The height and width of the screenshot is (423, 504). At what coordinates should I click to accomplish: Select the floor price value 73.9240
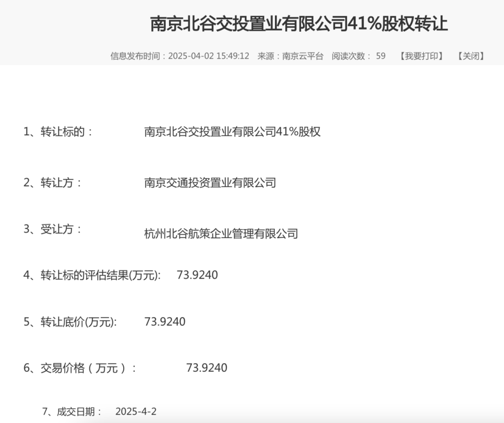coord(165,322)
